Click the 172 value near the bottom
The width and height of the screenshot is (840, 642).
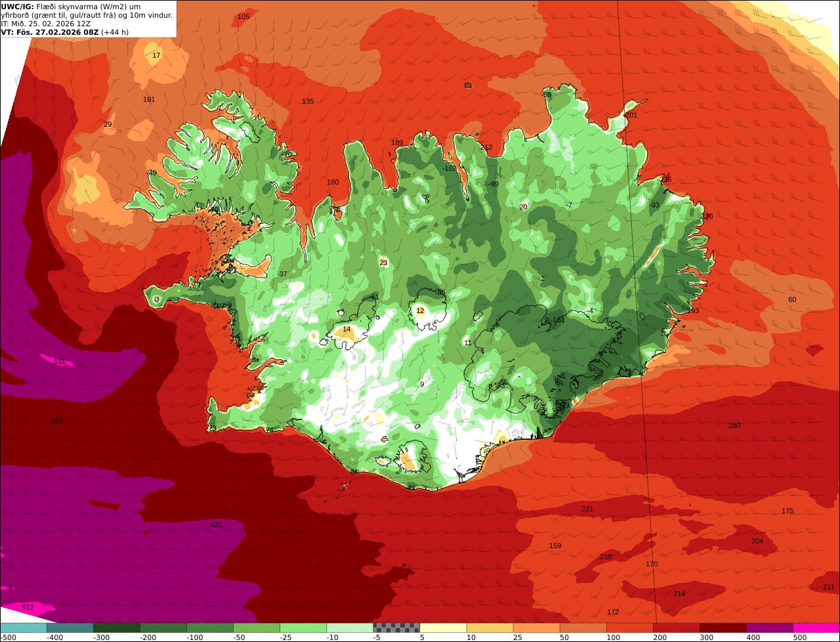tap(613, 612)
